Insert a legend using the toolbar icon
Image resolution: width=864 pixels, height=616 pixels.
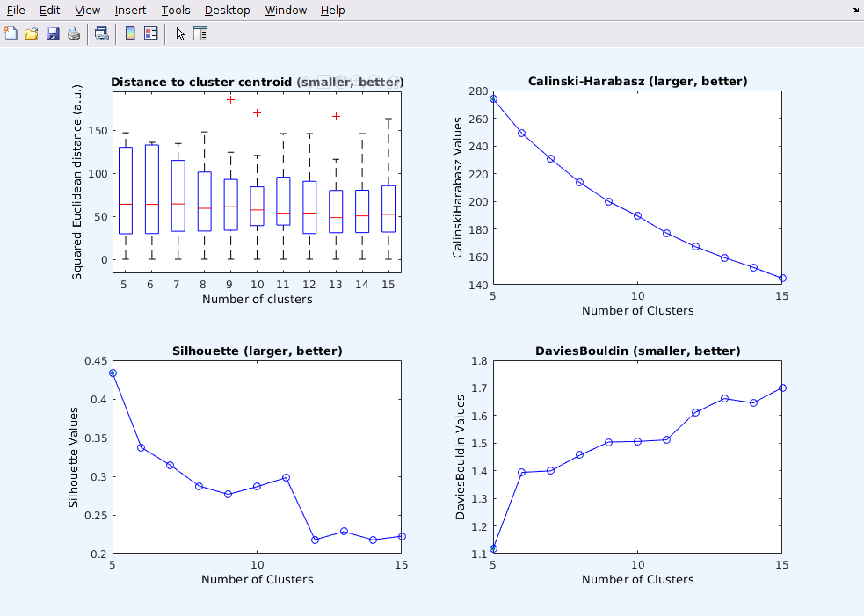coord(150,34)
